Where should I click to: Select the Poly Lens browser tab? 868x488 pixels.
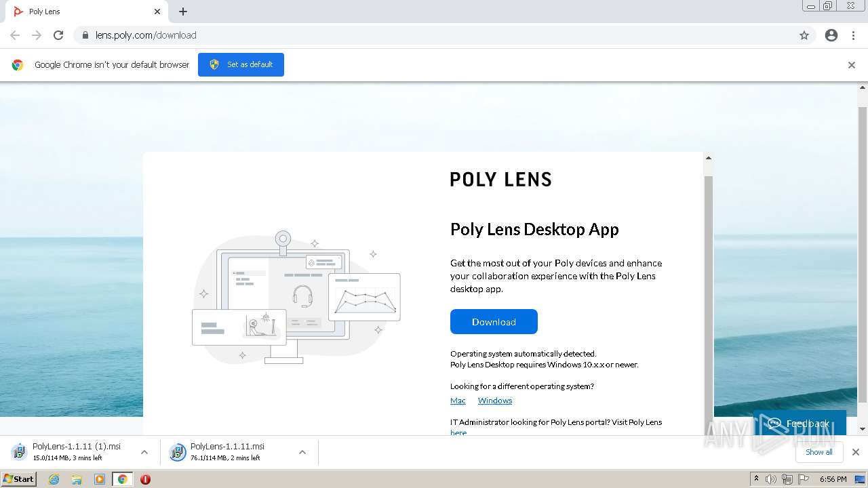(87, 12)
